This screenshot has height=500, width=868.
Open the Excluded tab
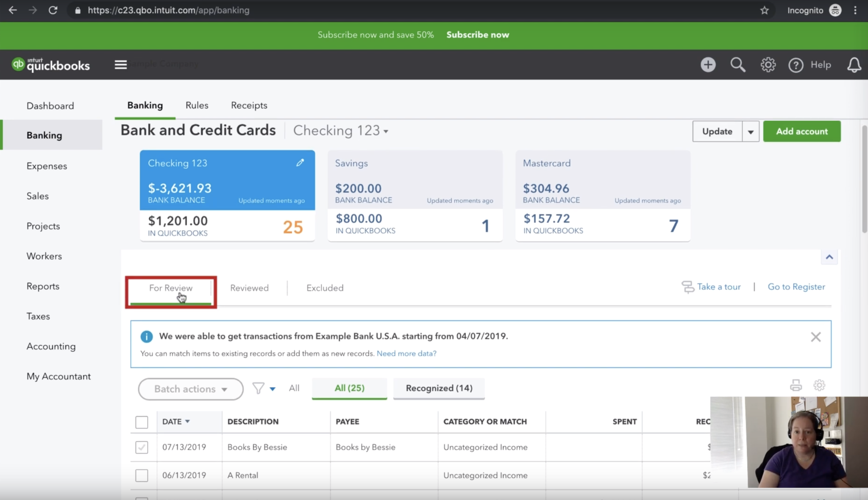pyautogui.click(x=325, y=288)
